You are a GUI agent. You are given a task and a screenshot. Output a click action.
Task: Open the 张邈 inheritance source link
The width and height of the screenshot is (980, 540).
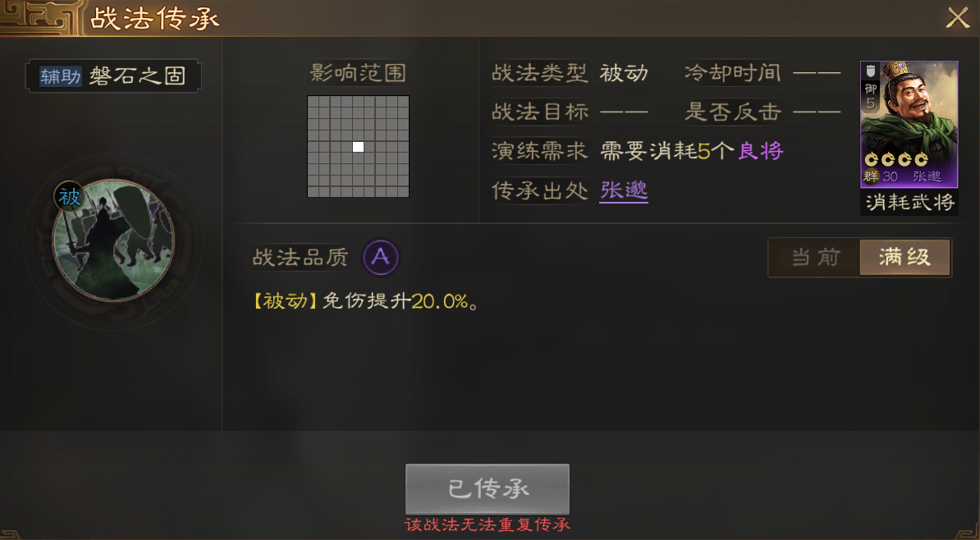coord(623,190)
